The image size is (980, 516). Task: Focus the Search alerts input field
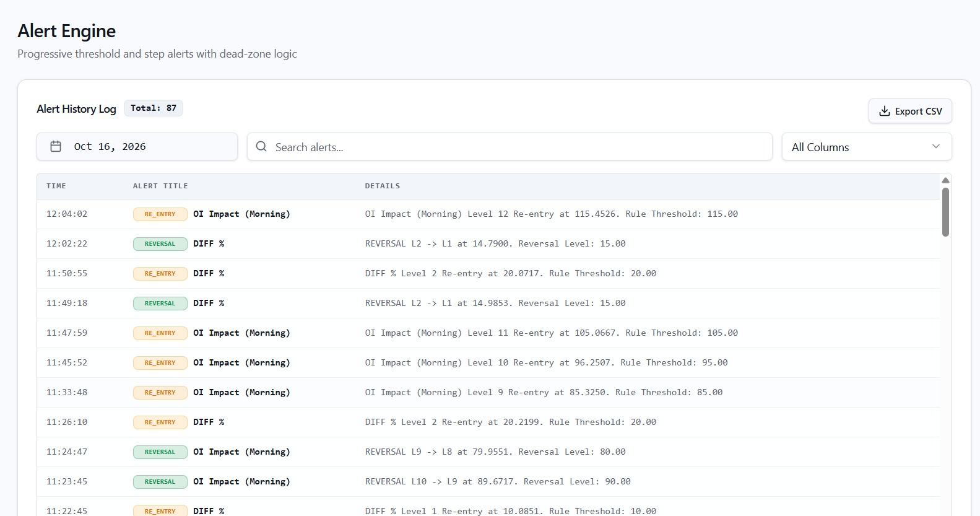pos(510,147)
